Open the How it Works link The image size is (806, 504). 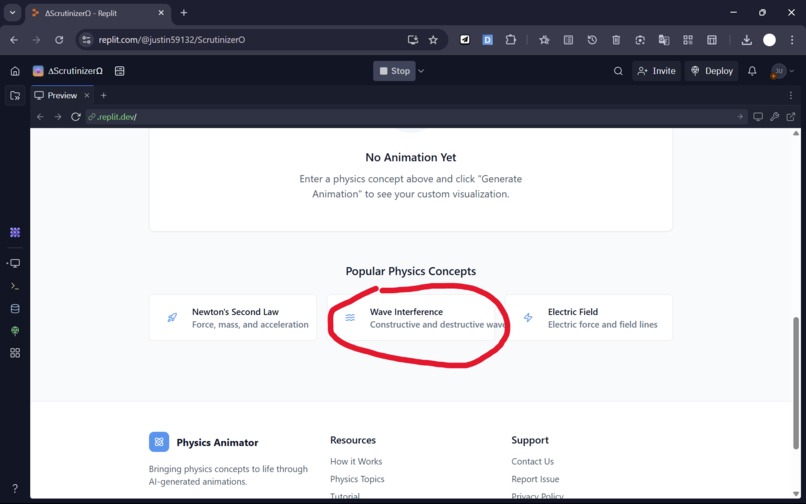tap(356, 461)
